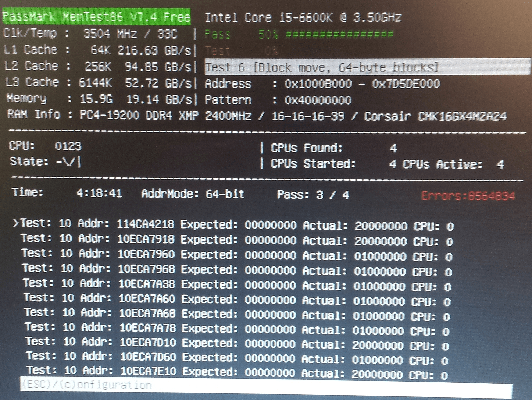Screen dimensions: 532x400
Task: Click the PassMark MemTest86 V7.4 Free title
Action: click(x=96, y=17)
